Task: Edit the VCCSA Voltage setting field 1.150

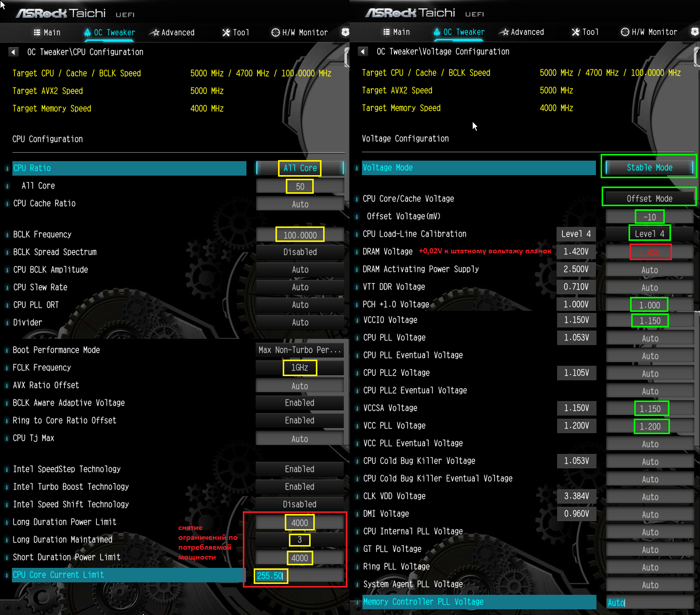Action: 649,409
